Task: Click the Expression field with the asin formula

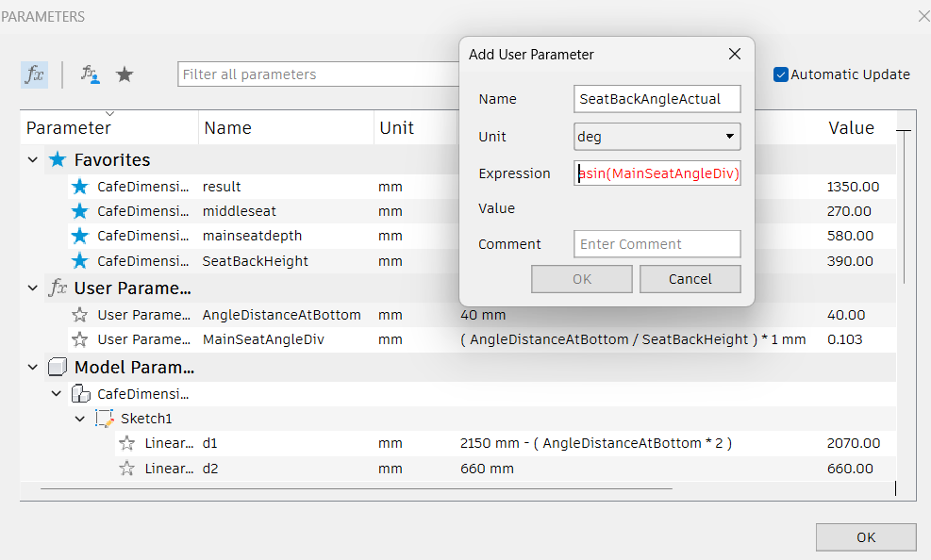Action: 657,173
